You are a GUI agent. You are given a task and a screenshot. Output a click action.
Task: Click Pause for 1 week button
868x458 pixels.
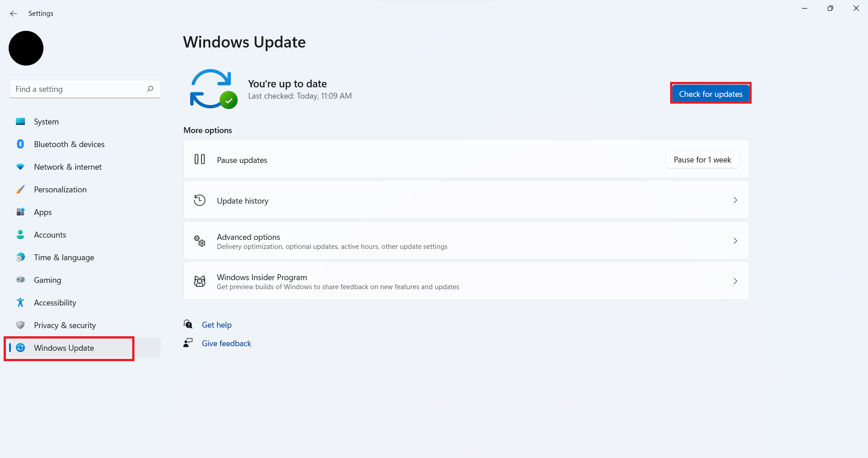pos(702,159)
